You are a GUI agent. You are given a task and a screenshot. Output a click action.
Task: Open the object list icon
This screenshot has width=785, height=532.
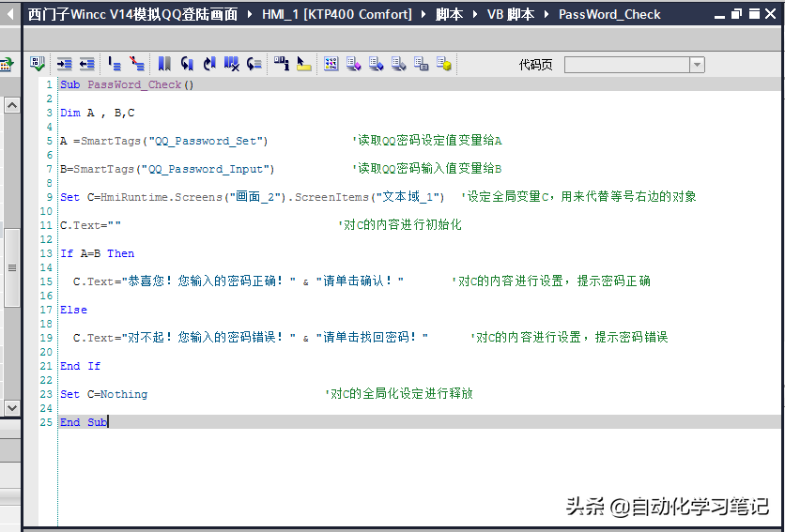pos(281,64)
